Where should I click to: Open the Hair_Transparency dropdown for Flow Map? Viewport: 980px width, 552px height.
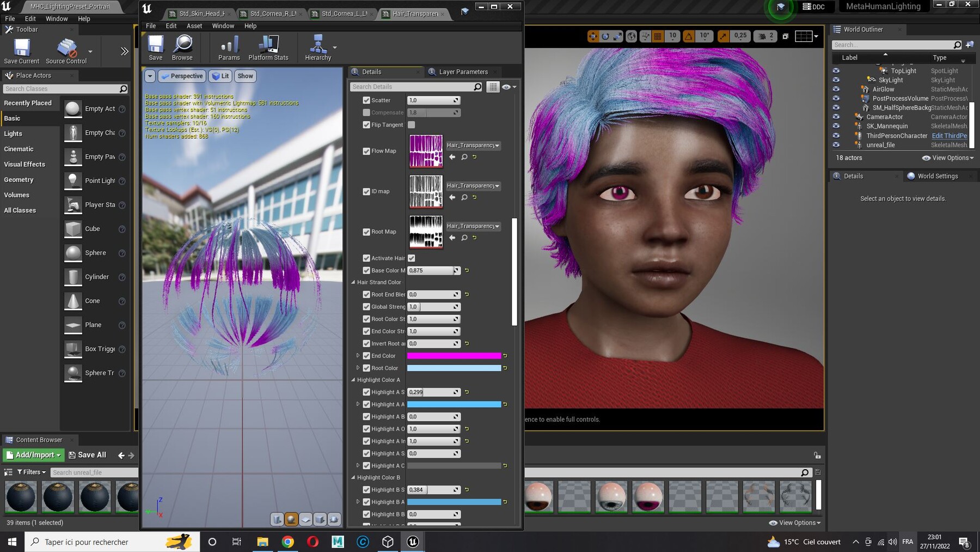click(x=473, y=145)
